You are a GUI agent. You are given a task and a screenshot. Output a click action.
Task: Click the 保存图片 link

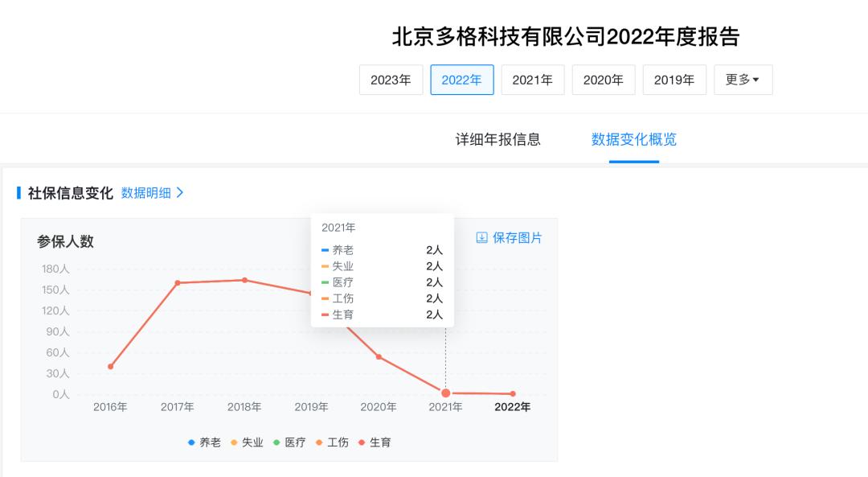click(517, 237)
